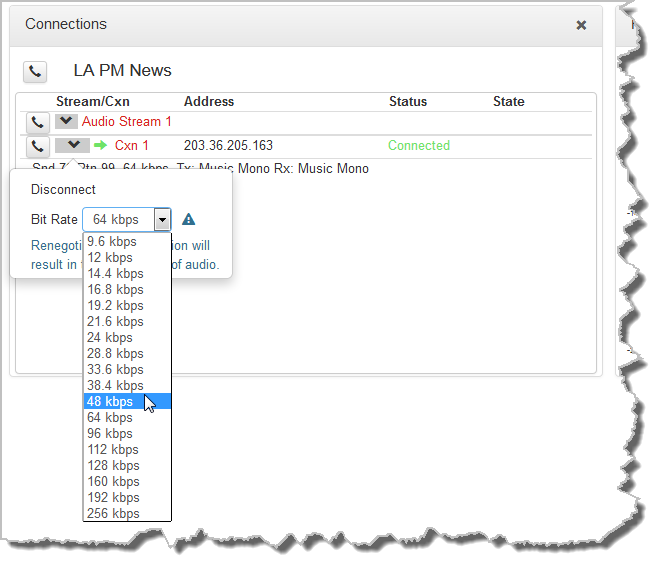Choose 16.8 kbps from the list
Image resolution: width=664 pixels, height=574 pixels.
tap(127, 290)
